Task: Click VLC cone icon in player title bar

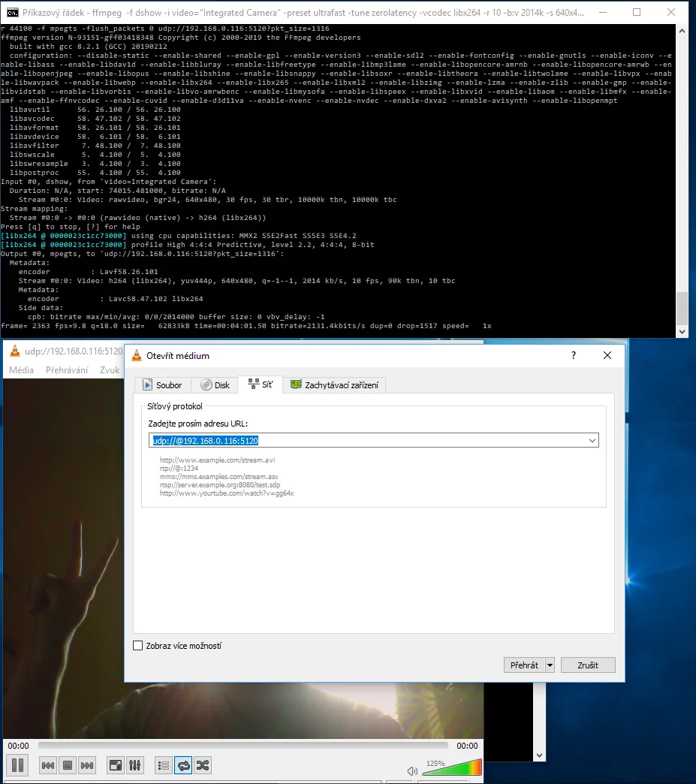Action: pos(15,351)
